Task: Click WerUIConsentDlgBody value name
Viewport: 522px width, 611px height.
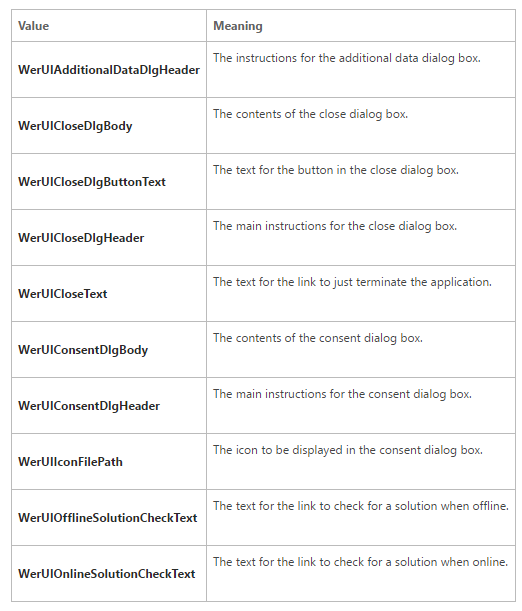Action: [83, 350]
